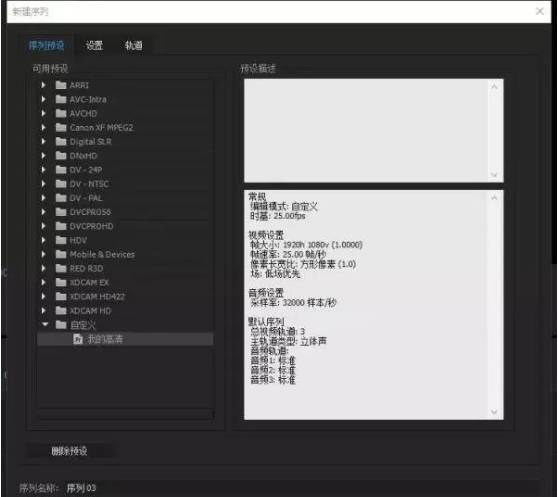Click the DV - NTSC folder icon
This screenshot has height=497, width=558.
61,184
